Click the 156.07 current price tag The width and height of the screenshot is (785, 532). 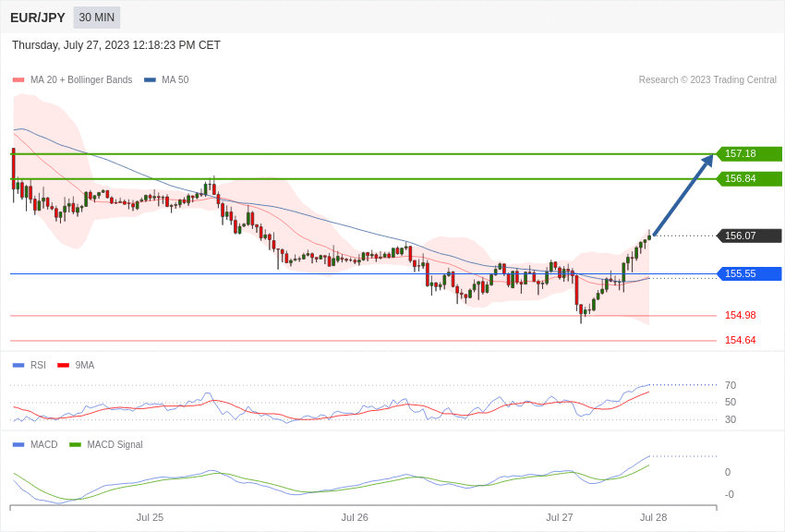[750, 236]
